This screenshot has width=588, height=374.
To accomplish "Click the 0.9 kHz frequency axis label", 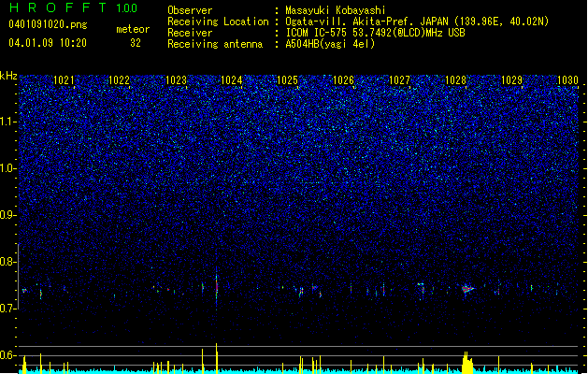I will (x=7, y=215).
